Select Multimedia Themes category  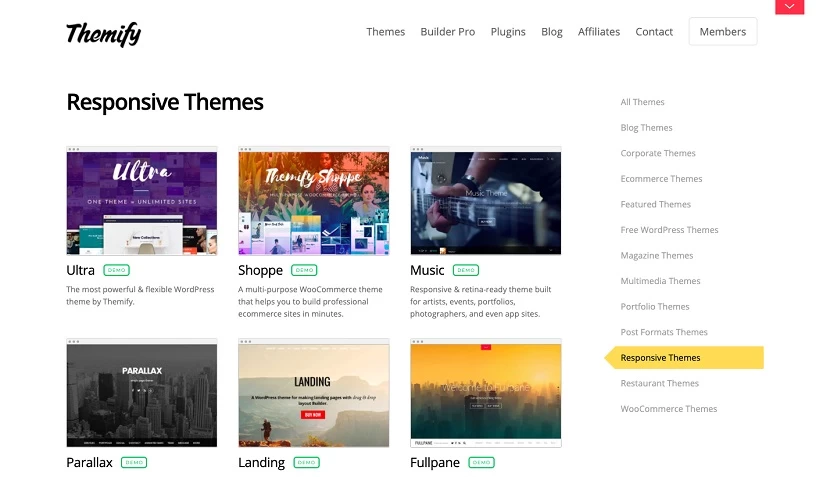click(x=660, y=281)
